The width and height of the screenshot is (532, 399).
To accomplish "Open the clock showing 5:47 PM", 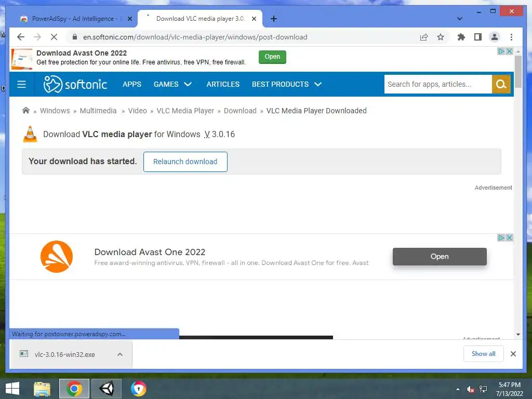I will tap(509, 389).
